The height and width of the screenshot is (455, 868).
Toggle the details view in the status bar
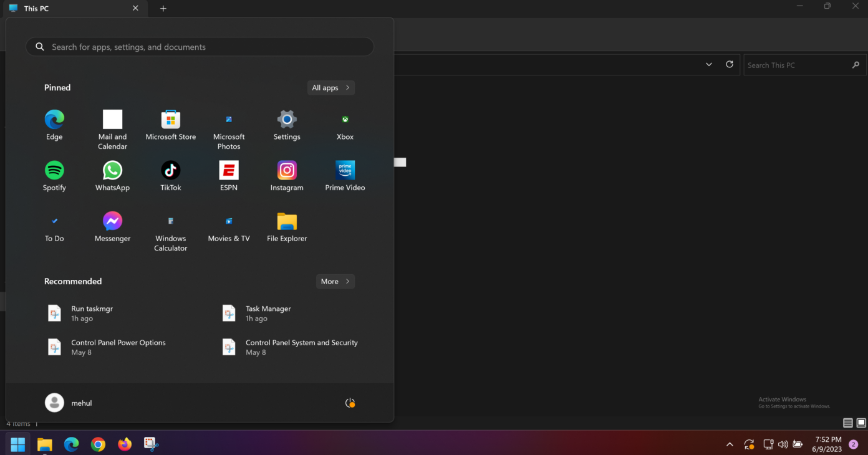pyautogui.click(x=848, y=423)
